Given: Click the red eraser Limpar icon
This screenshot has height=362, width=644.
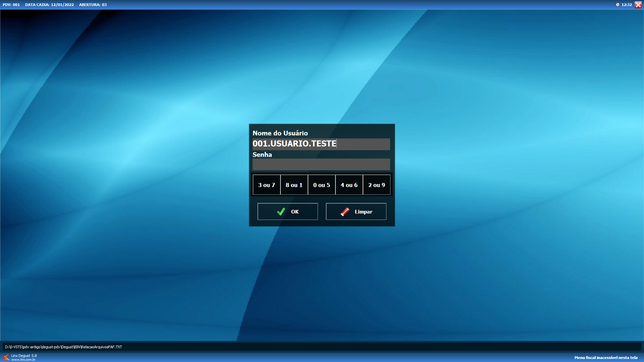Looking at the screenshot, I should click(x=345, y=212).
